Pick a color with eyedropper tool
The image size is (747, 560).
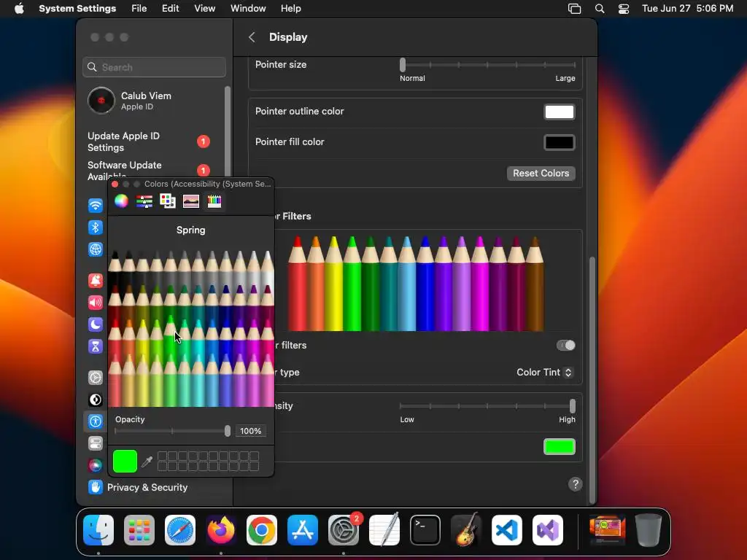[x=147, y=462]
